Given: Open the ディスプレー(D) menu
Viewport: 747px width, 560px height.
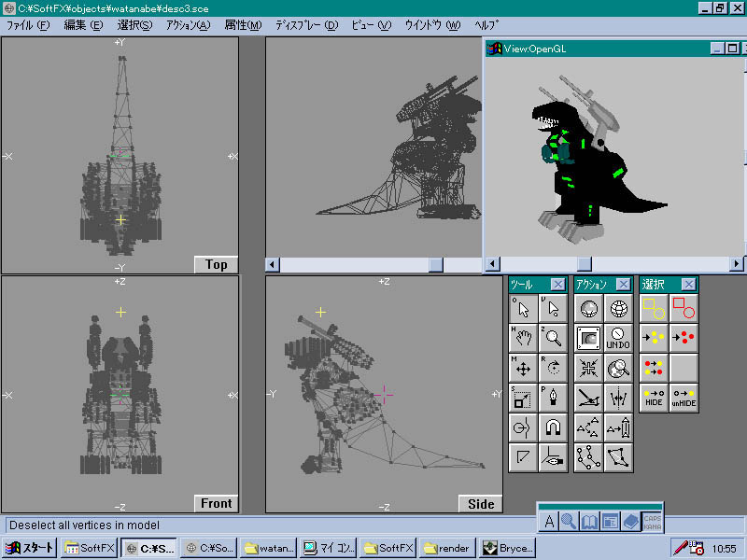Looking at the screenshot, I should (x=306, y=25).
